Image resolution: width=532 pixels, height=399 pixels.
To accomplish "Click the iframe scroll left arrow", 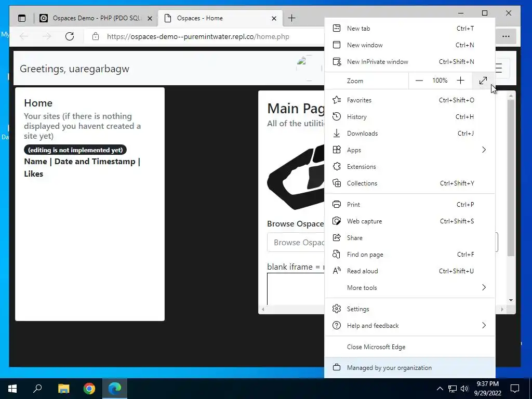I will pos(263,309).
